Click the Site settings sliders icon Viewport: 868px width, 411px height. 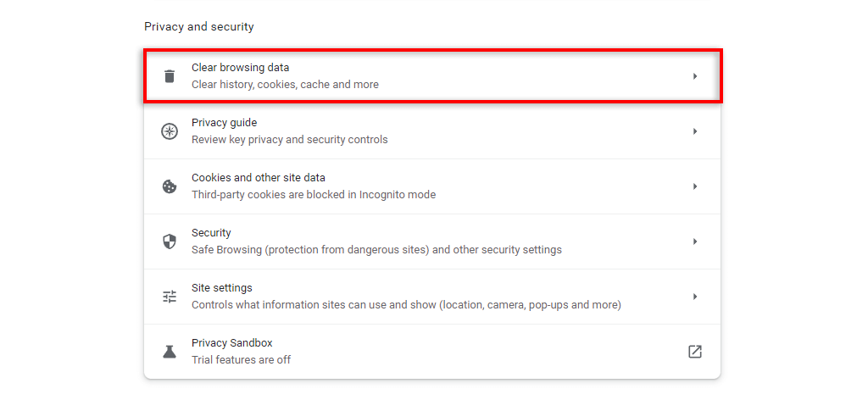coord(170,297)
